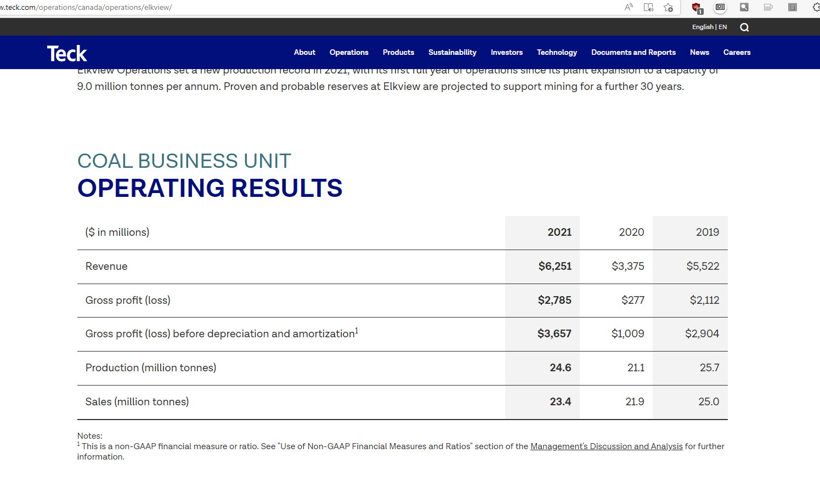
Task: Click Production (million tonnes) label
Action: point(151,367)
